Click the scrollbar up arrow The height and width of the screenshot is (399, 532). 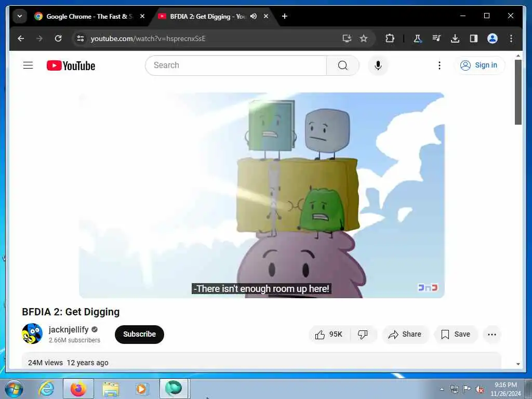click(518, 55)
